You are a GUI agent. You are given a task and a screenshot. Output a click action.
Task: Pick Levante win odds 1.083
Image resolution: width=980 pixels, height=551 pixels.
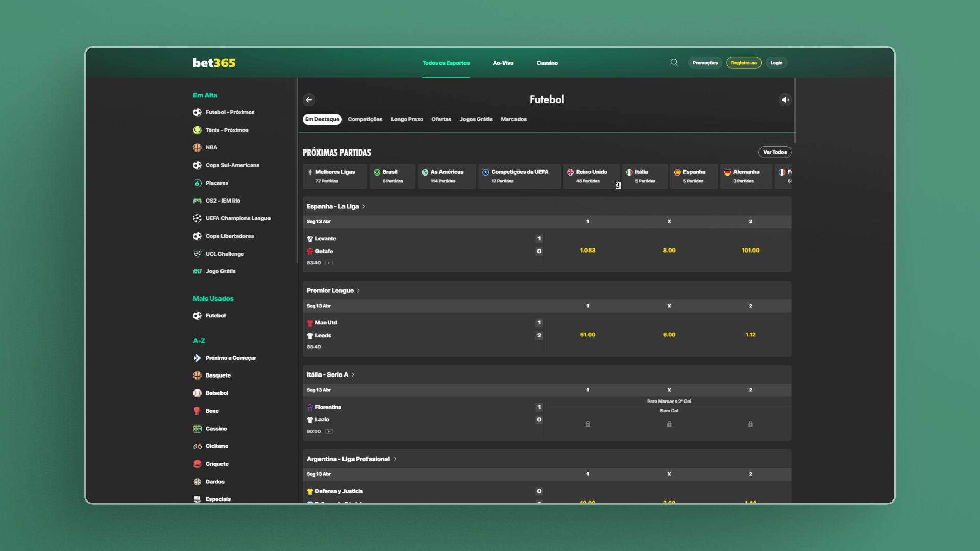[x=587, y=251]
